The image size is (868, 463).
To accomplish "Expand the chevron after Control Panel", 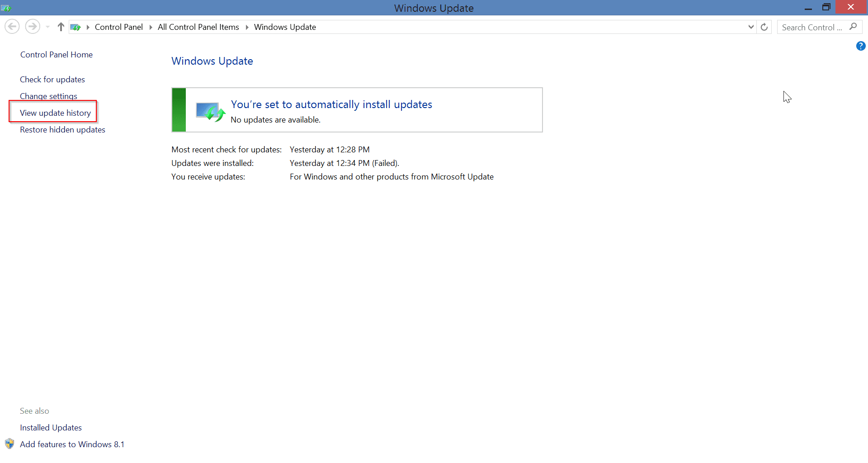I will pos(151,27).
